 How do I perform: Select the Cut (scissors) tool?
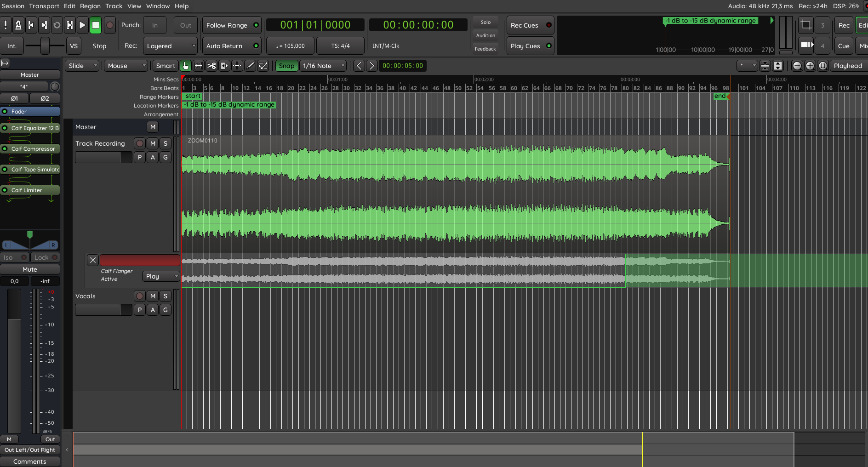point(211,66)
